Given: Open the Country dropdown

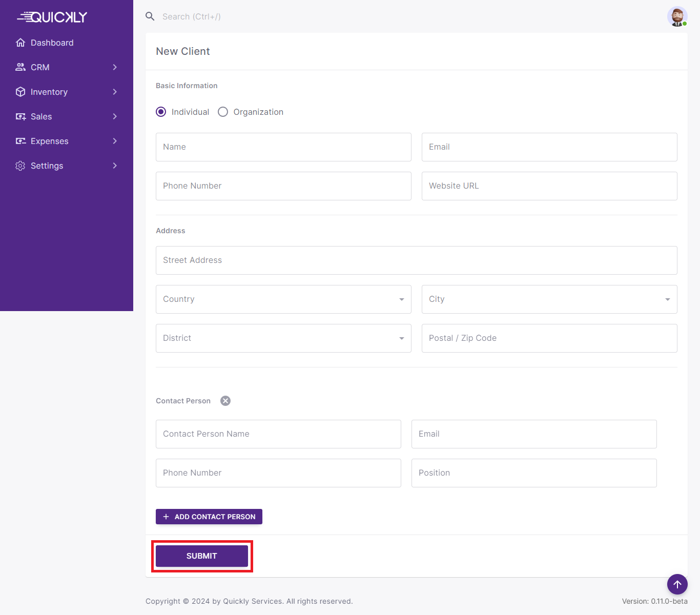Looking at the screenshot, I should [283, 299].
